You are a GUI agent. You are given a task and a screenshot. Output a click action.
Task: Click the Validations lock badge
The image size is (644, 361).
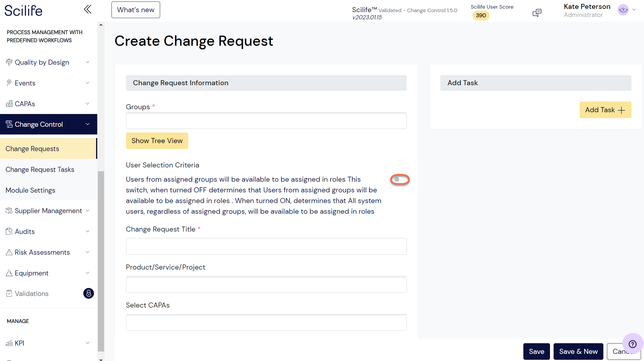click(x=88, y=293)
